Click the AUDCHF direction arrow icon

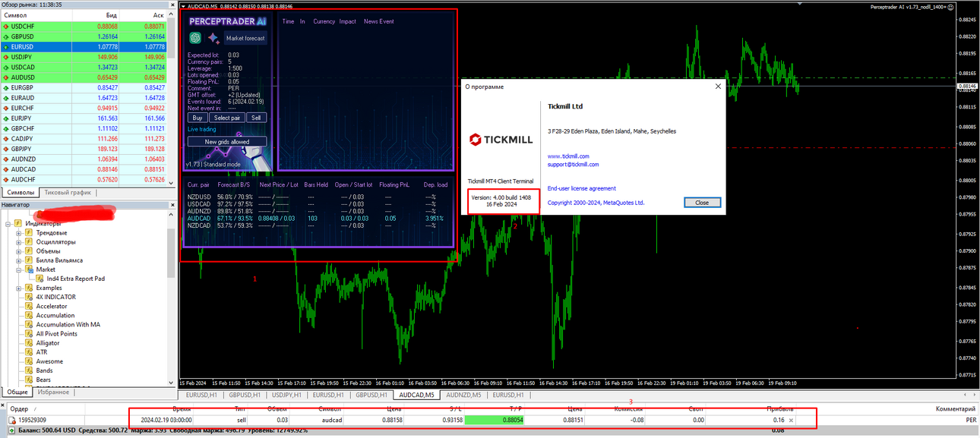click(6, 180)
